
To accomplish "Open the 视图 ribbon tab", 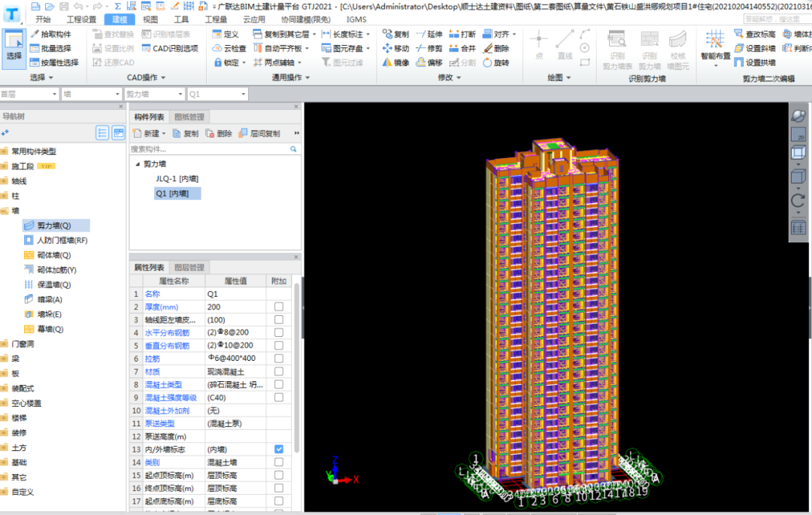I will click(x=150, y=19).
